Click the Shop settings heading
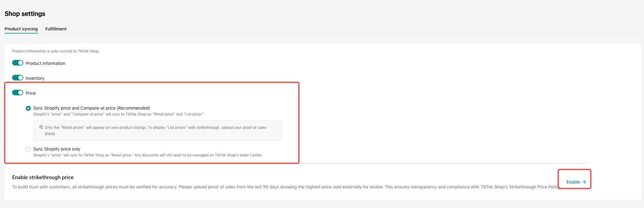Viewport: 644px width, 208px height. [x=25, y=14]
